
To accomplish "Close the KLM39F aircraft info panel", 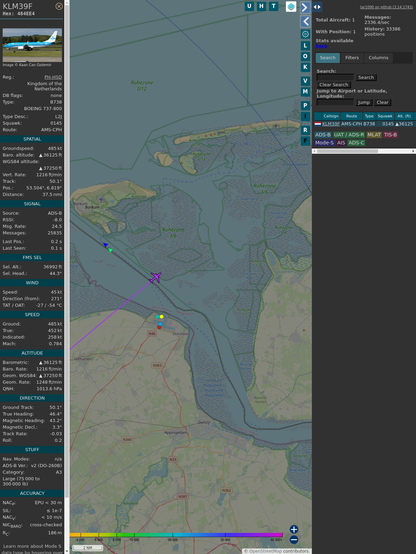I will click(59, 6).
